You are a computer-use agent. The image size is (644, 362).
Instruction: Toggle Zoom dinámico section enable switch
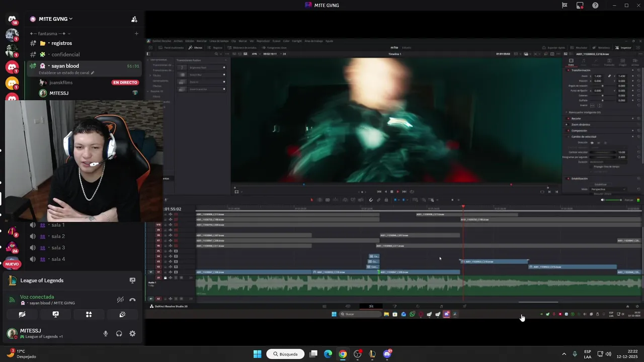(x=567, y=125)
